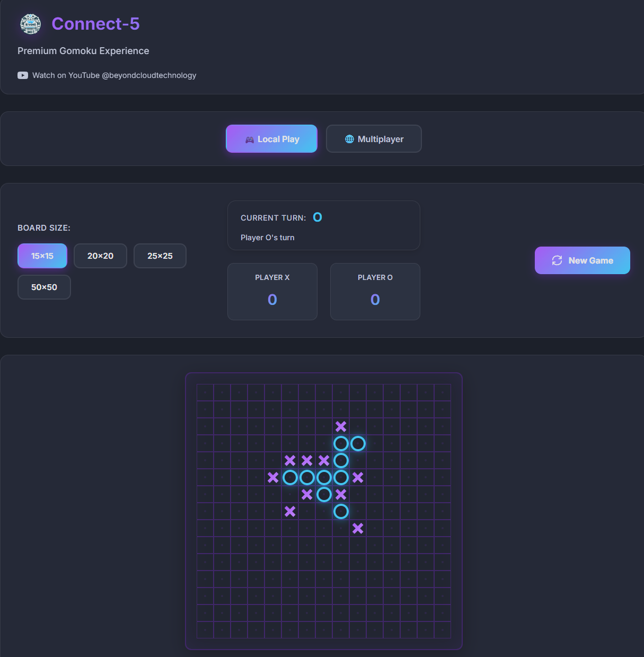The width and height of the screenshot is (644, 657).
Task: Click the Connect-5 logo icon
Action: point(30,24)
